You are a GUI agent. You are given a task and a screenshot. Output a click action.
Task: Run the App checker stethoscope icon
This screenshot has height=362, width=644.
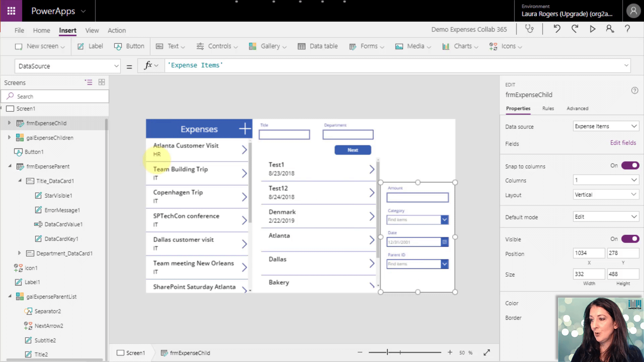tap(529, 29)
